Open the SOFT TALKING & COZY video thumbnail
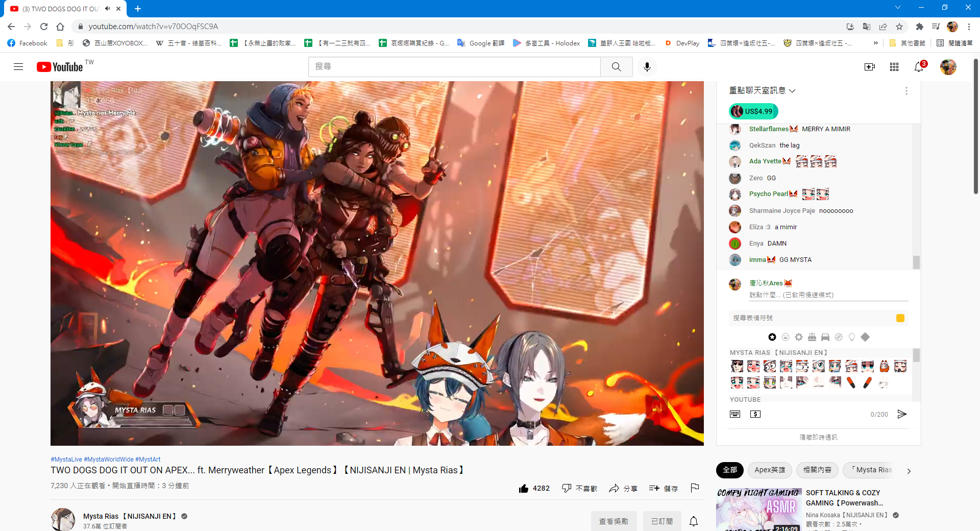Viewport: 980px width, 531px height. [759, 509]
